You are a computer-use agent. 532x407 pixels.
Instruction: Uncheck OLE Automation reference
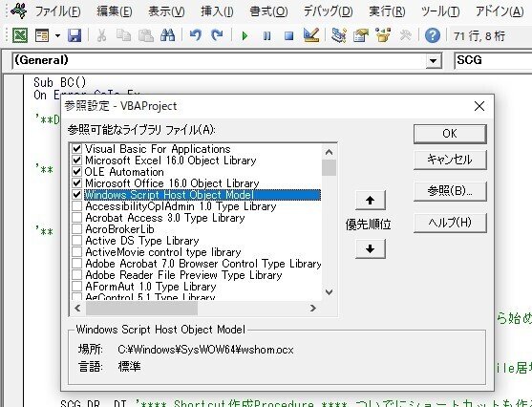pos(77,171)
